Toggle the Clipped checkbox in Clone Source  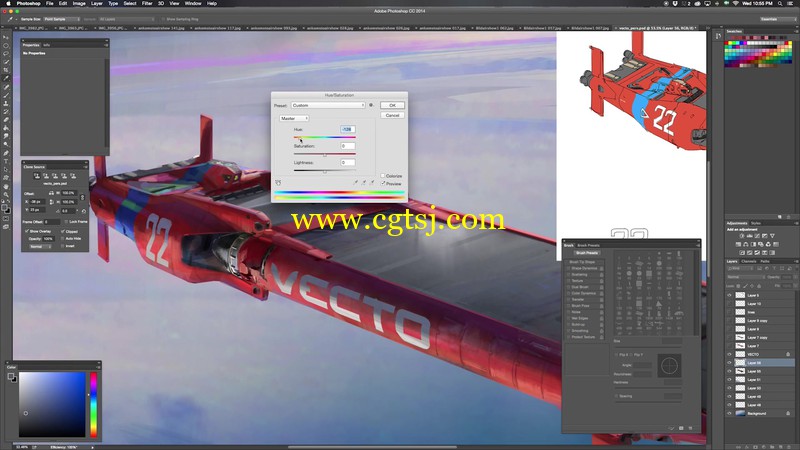(63, 231)
